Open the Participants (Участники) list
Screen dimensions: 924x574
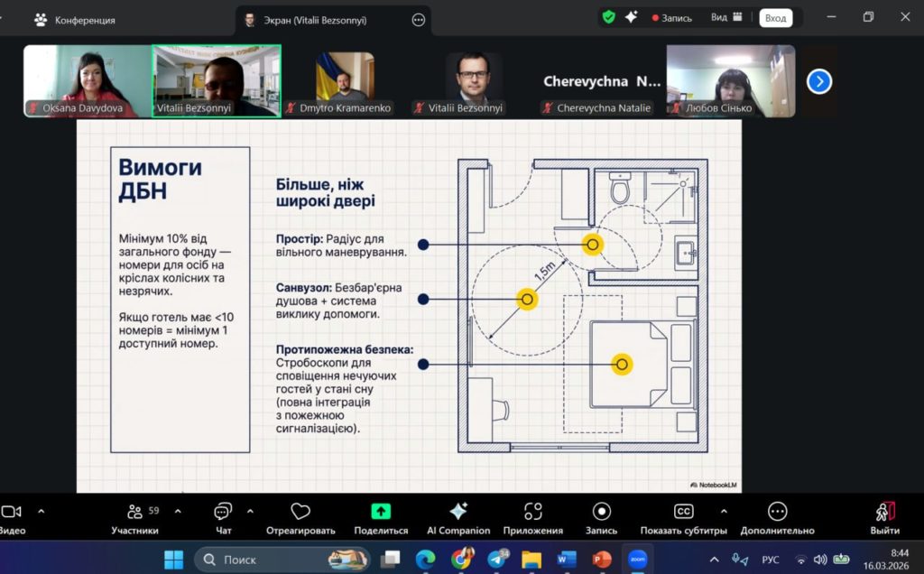coord(135,512)
